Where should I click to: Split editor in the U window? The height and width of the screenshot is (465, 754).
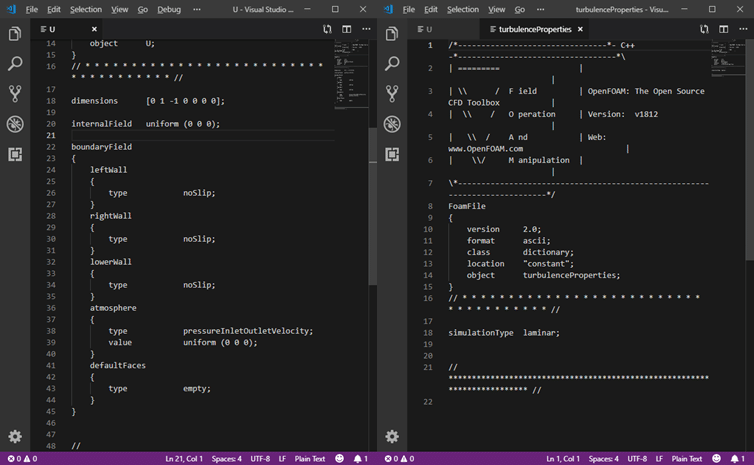click(x=346, y=29)
